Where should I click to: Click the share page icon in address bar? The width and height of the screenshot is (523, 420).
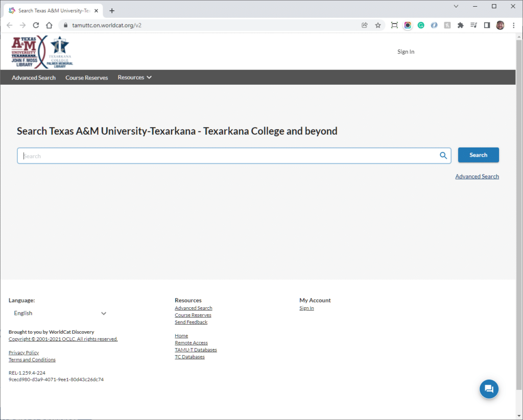point(365,25)
